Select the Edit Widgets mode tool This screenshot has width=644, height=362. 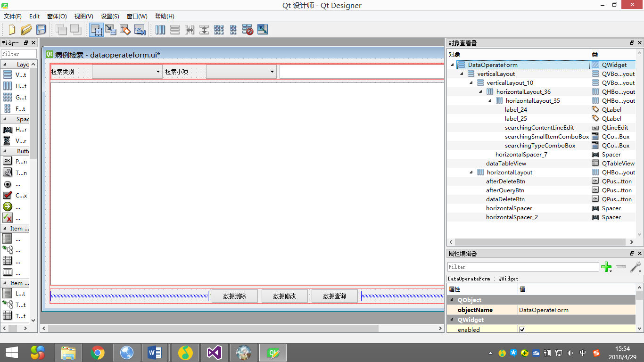(97, 30)
